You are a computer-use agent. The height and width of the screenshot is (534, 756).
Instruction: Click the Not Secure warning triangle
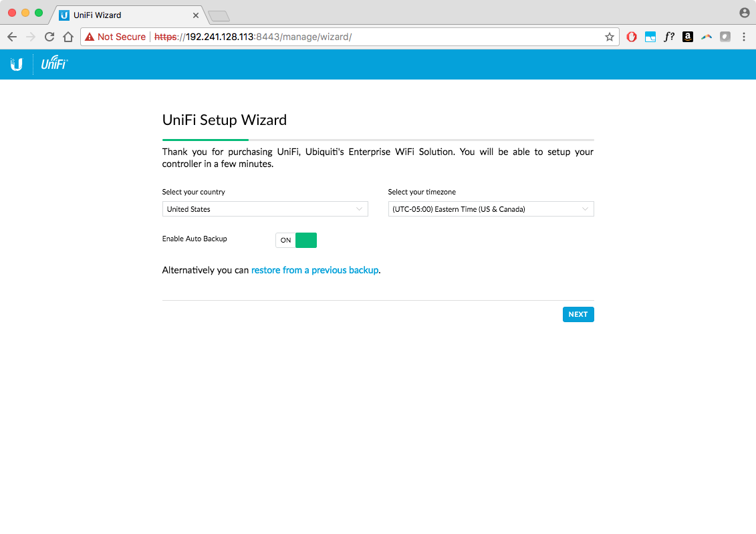click(89, 37)
